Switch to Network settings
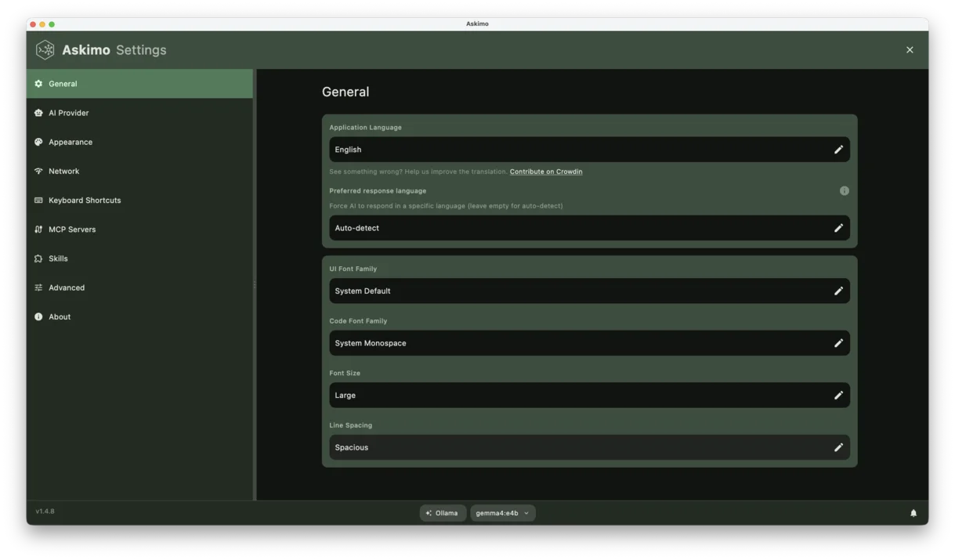955x560 pixels. (x=139, y=171)
